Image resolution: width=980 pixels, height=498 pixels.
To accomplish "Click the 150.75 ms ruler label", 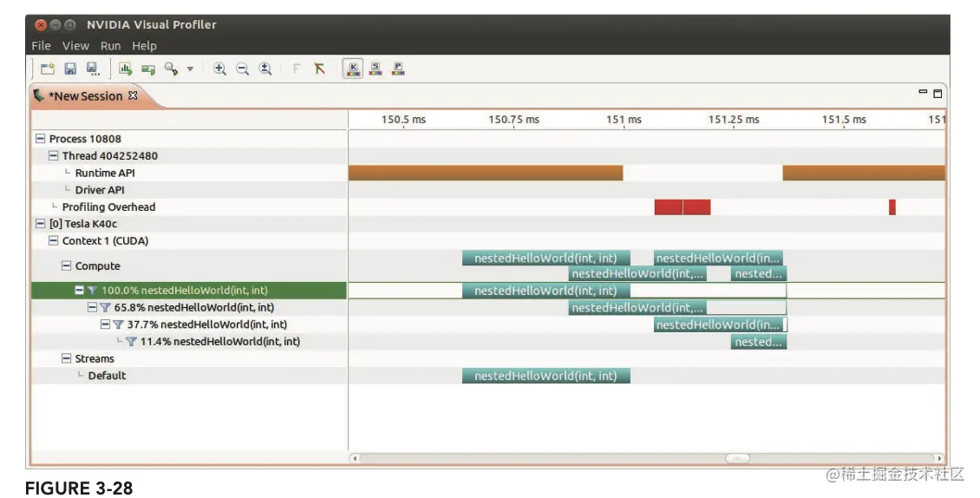I will pos(513,119).
